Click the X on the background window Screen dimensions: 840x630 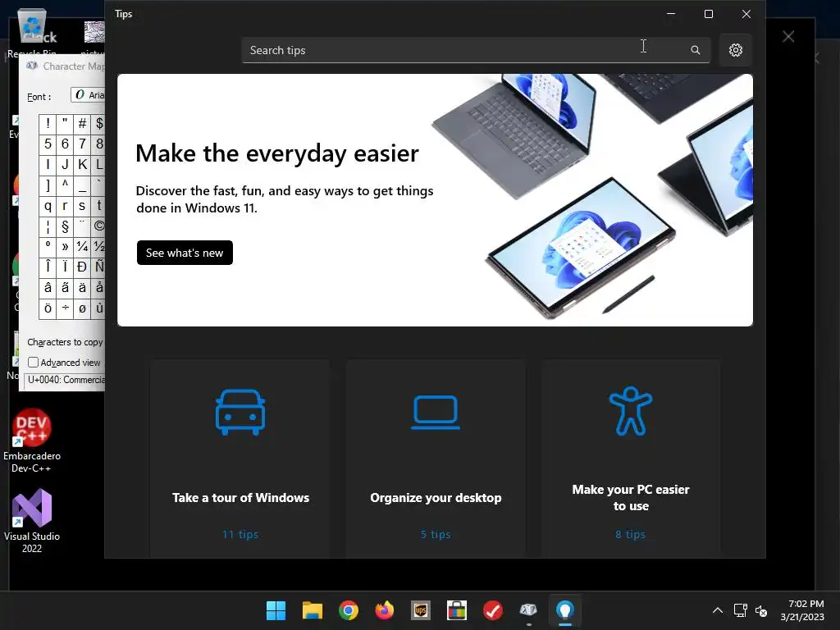coord(788,36)
